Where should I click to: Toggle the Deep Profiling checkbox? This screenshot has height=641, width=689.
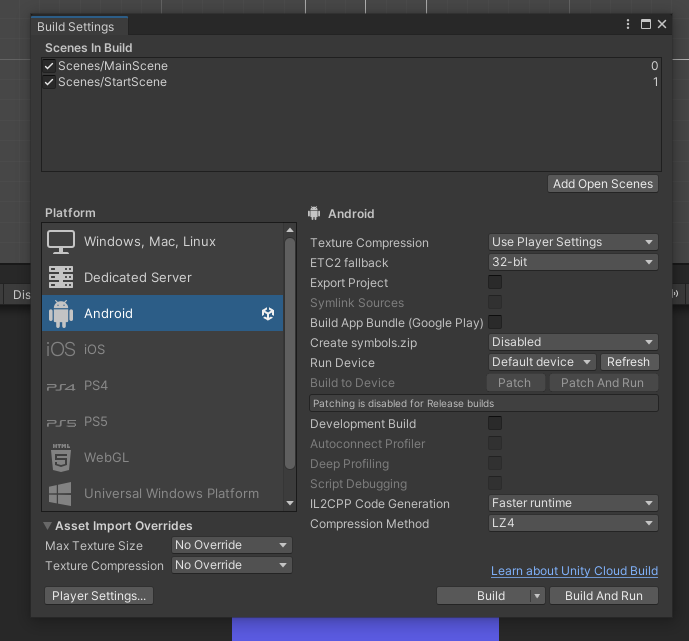click(x=495, y=463)
